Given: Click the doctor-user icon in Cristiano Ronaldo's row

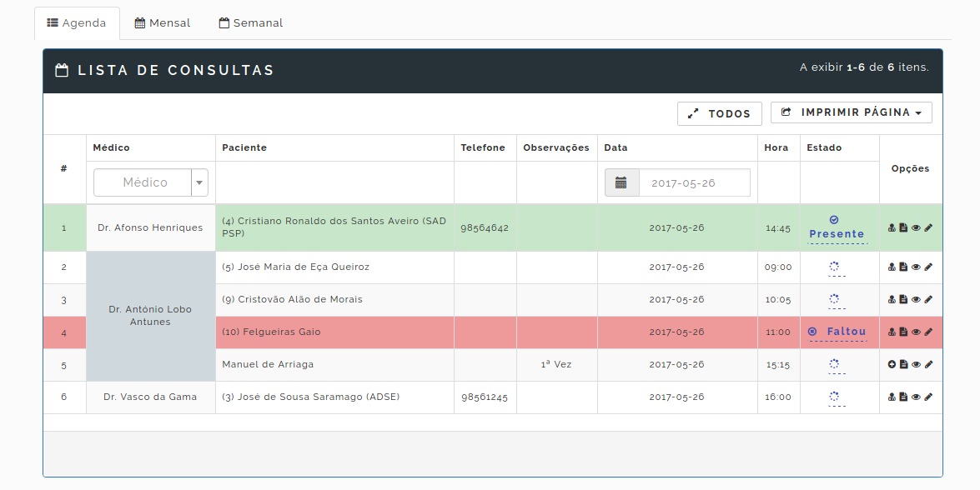Looking at the screenshot, I should [x=892, y=227].
